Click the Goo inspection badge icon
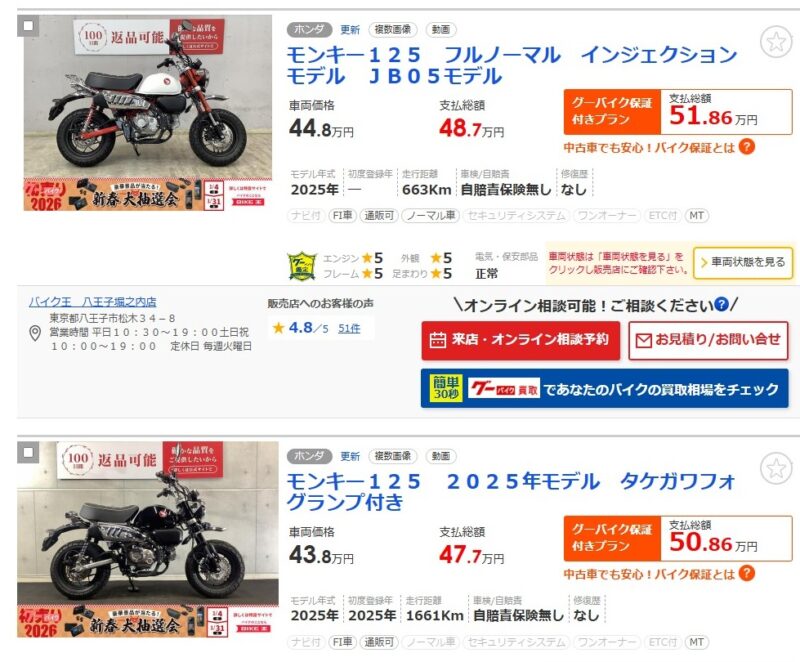The width and height of the screenshot is (800, 662). [x=302, y=266]
